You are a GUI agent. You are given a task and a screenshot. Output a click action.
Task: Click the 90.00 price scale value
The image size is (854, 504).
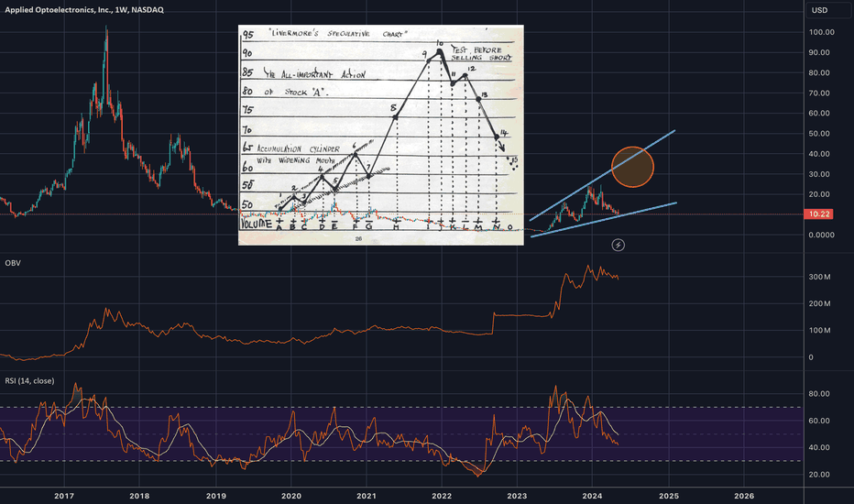click(x=819, y=52)
